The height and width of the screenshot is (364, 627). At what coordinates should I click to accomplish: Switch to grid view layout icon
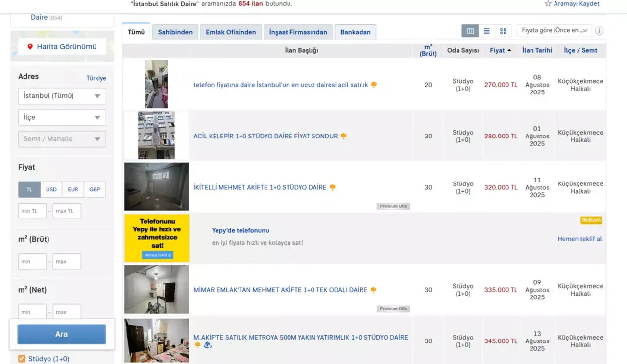coord(503,31)
